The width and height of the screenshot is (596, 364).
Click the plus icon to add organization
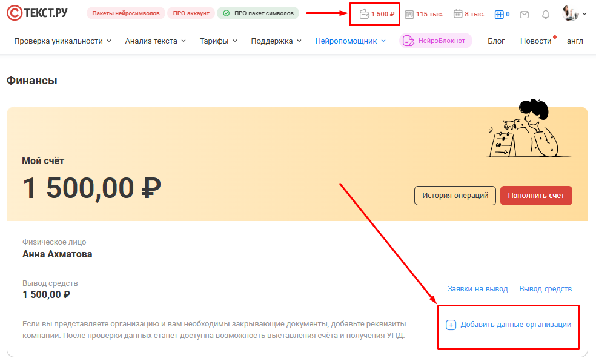451,325
